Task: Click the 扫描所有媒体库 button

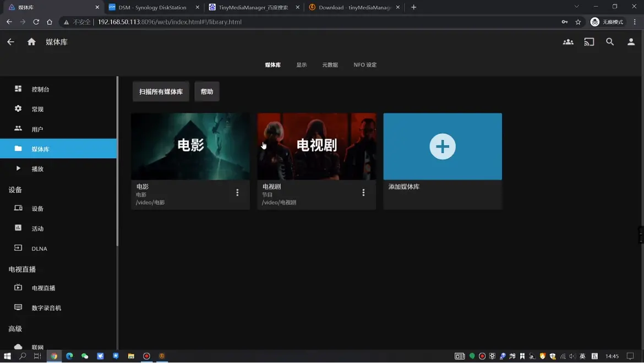Action: (x=161, y=92)
